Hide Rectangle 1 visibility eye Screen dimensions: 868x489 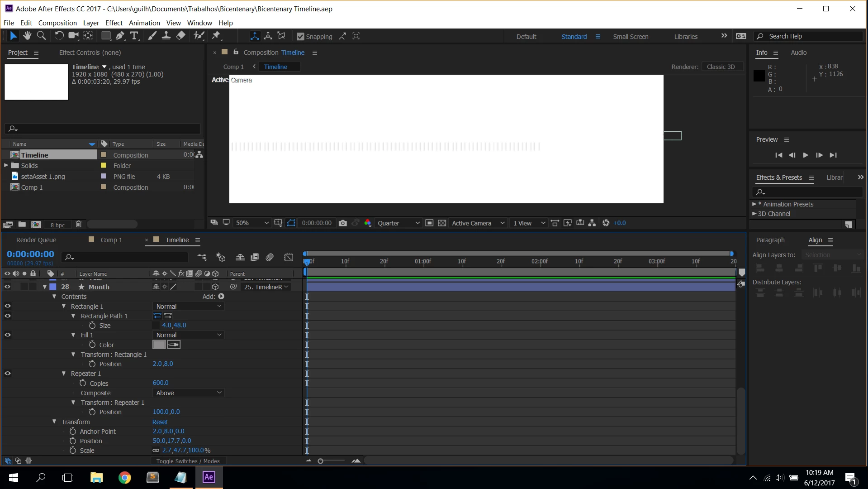(x=7, y=306)
